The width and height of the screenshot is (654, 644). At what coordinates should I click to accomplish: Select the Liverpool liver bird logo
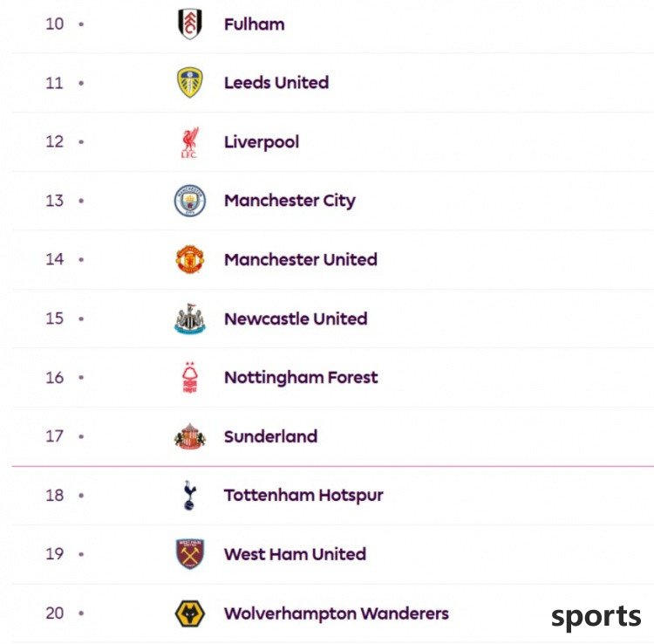[x=190, y=142]
